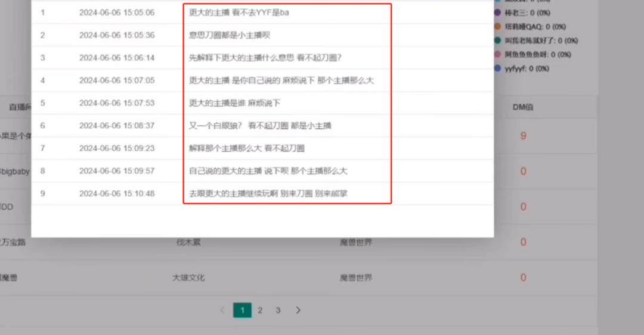
Task: Click timestamp 2024-06-06 15:07:53
Action: click(117, 103)
